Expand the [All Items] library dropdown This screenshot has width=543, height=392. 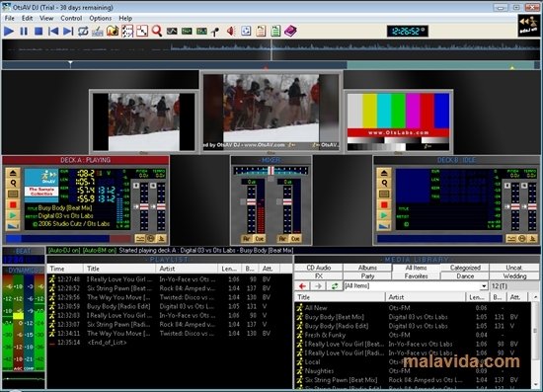[x=484, y=286]
